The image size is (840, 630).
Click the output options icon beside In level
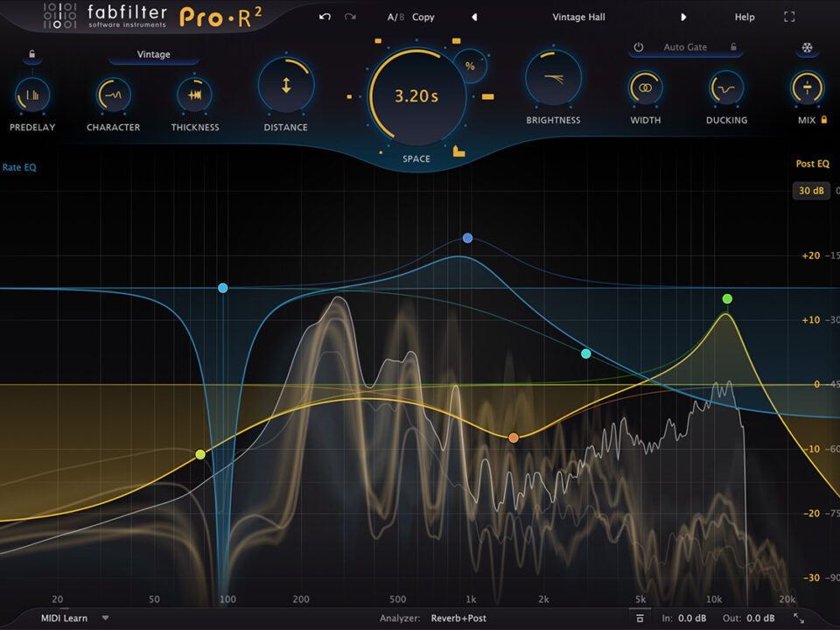coord(640,619)
